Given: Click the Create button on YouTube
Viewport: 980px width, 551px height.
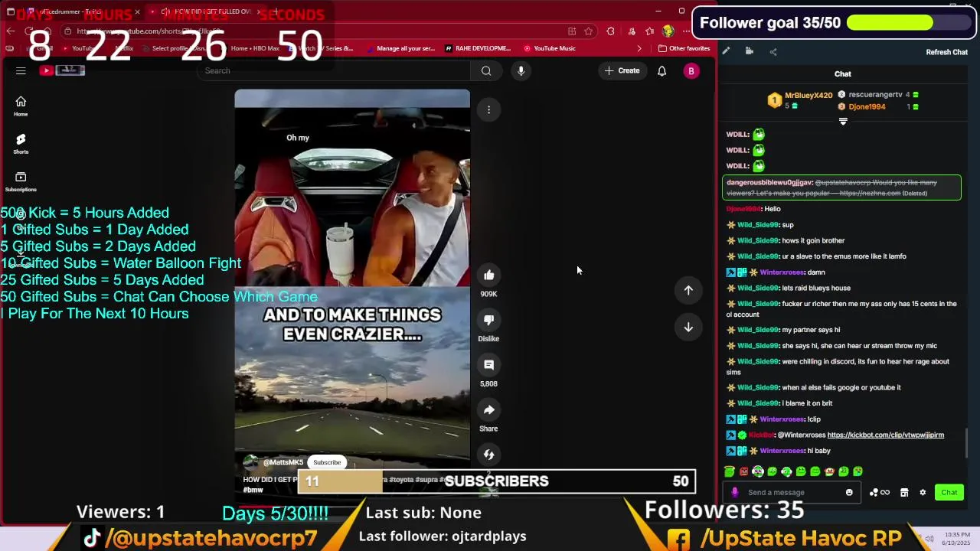Looking at the screenshot, I should point(622,70).
